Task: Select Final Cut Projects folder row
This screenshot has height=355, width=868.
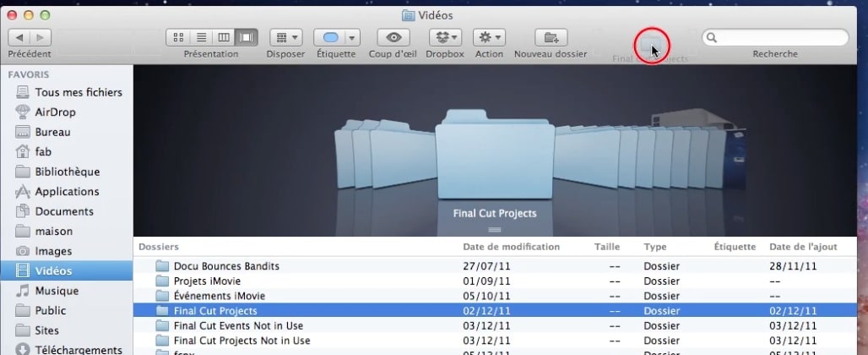Action: [x=495, y=311]
